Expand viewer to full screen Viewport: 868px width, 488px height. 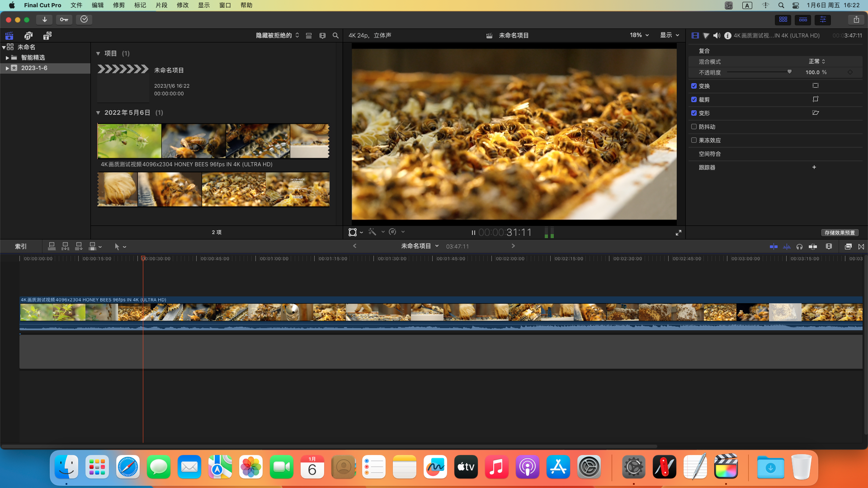(x=679, y=233)
